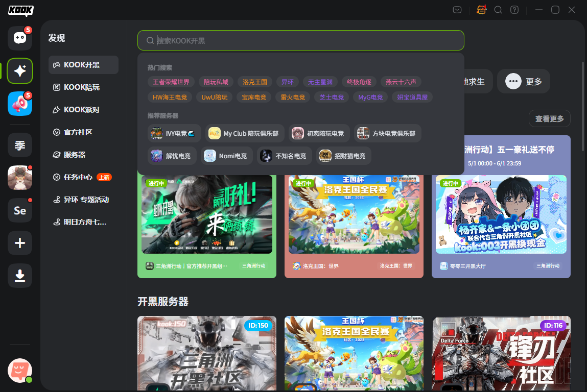The height and width of the screenshot is (392, 587).
Task: Click the 洛克王国: 世界 tag on red card
Action: (x=396, y=266)
